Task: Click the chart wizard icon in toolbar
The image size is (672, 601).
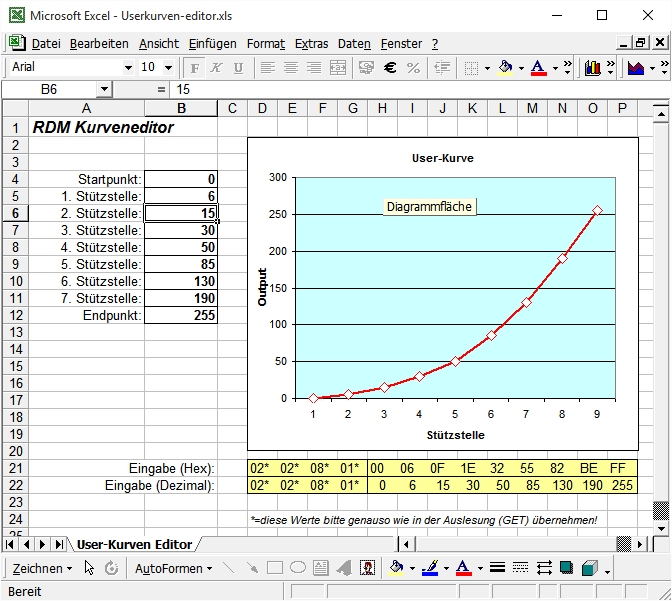Action: [x=594, y=68]
